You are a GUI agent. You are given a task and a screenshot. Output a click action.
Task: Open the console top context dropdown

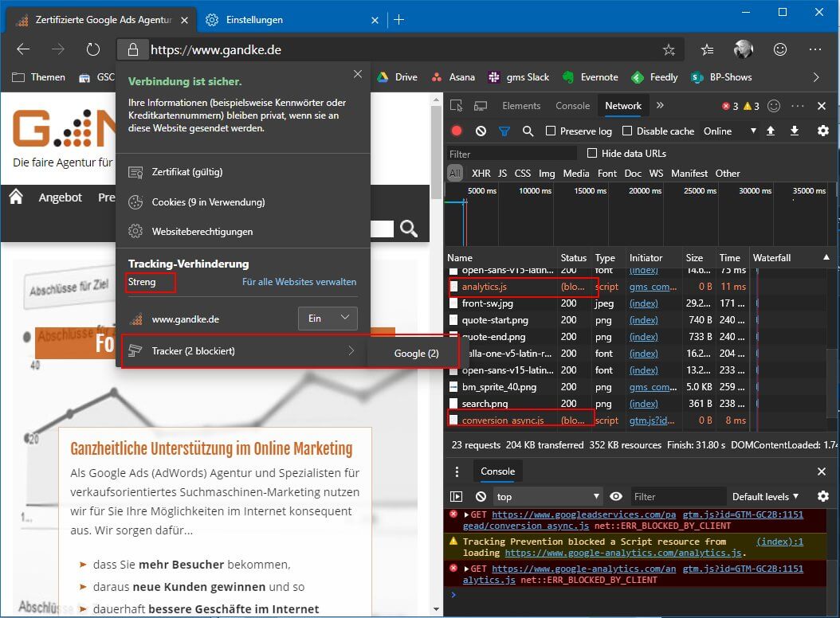(x=548, y=496)
